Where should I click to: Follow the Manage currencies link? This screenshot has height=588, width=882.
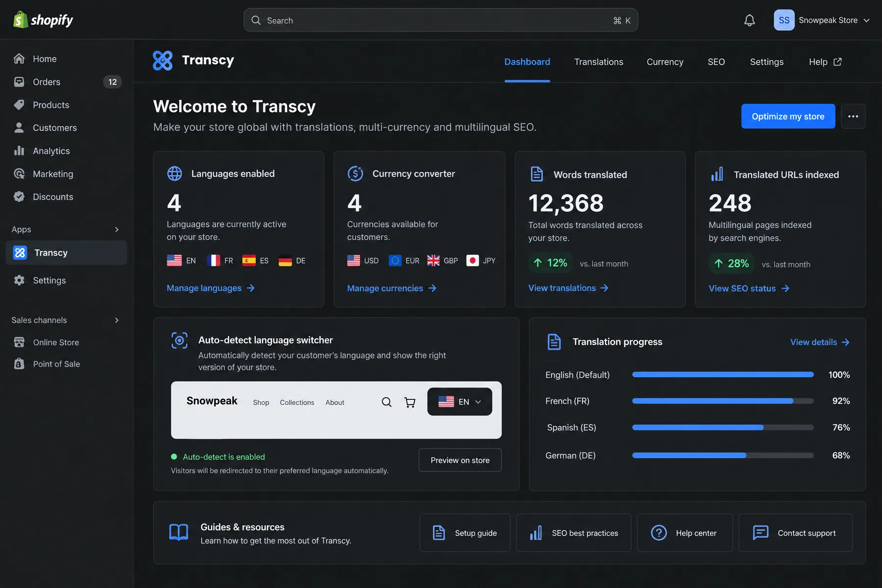pos(392,288)
